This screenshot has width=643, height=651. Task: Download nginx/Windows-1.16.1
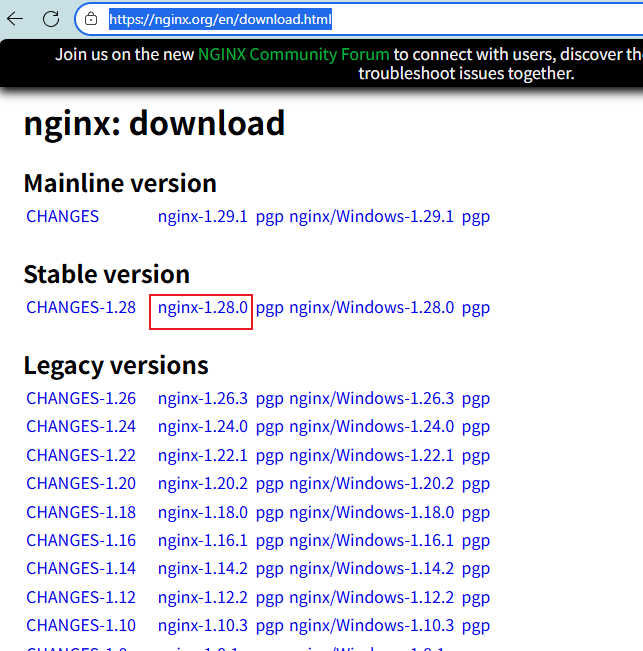(372, 540)
